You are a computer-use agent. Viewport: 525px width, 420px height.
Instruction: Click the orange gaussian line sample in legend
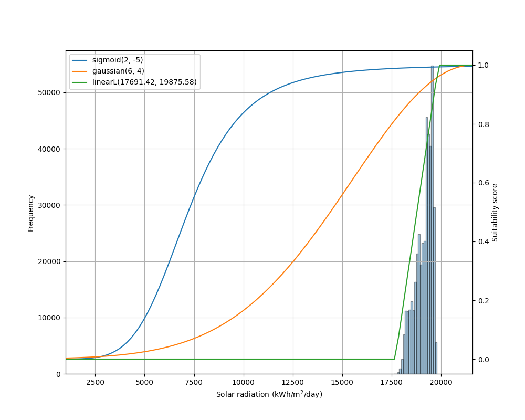point(80,71)
